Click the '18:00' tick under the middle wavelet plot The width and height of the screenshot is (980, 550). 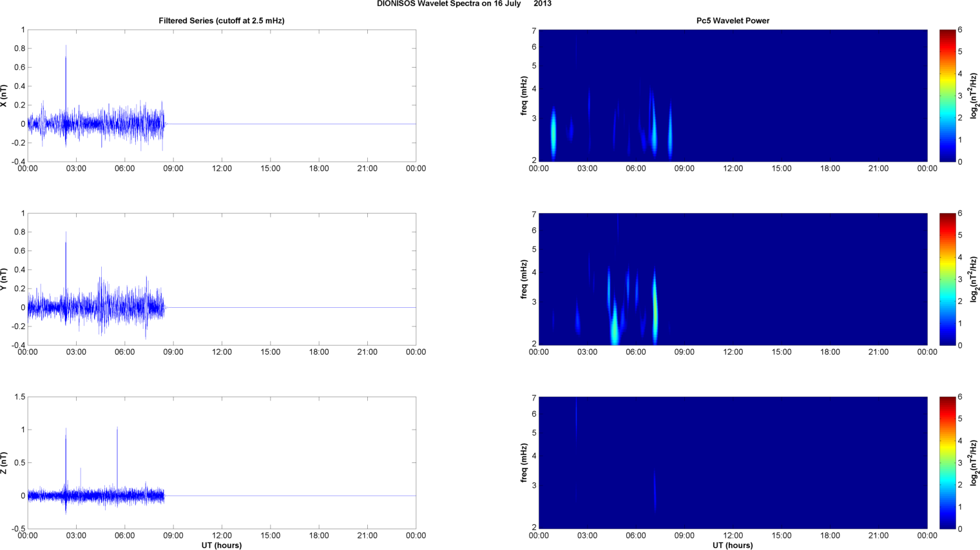tap(830, 352)
